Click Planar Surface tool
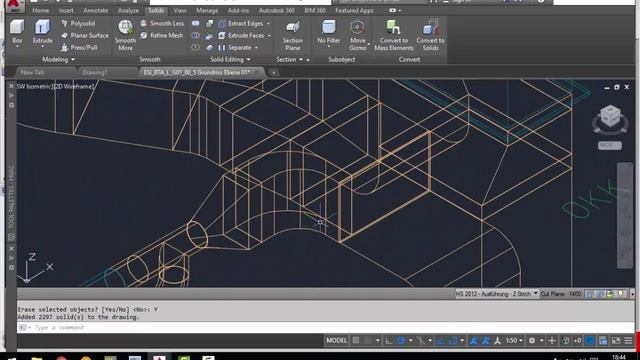This screenshot has width=640, height=360. pos(85,36)
